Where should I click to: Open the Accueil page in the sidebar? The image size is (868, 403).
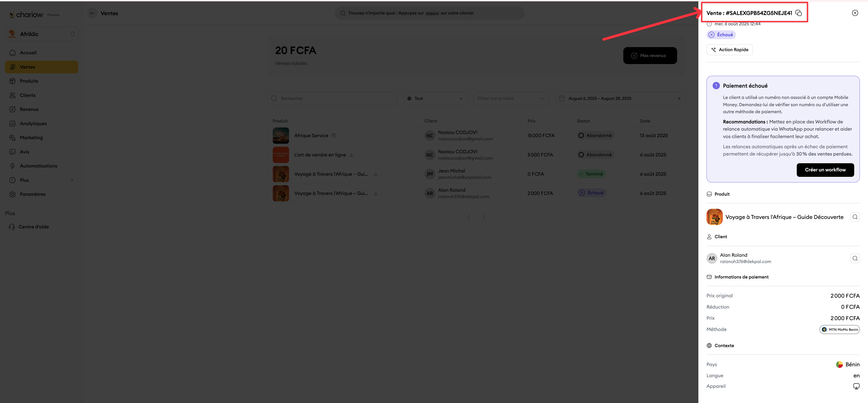[x=41, y=53]
